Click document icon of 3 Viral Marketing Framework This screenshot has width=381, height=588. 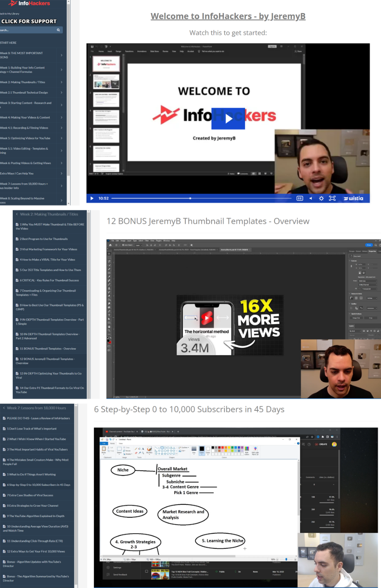click(x=17, y=249)
